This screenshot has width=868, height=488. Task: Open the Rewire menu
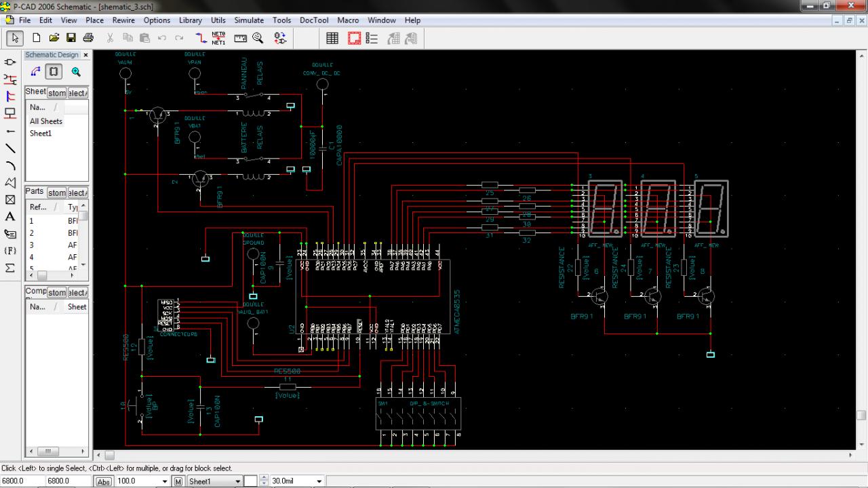pyautogui.click(x=123, y=20)
